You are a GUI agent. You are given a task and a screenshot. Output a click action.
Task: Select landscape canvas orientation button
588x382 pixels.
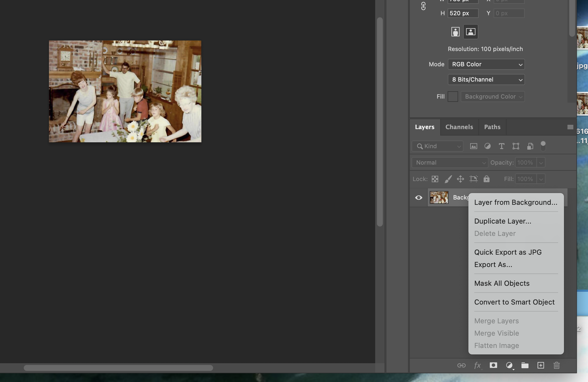[470, 32]
